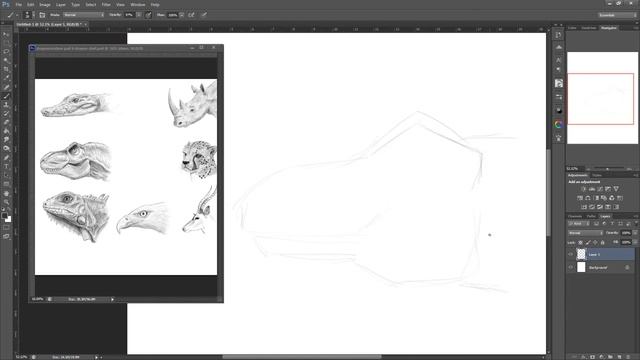Click the Navigator preview thumbnail
The width and height of the screenshot is (640, 360).
click(x=602, y=98)
